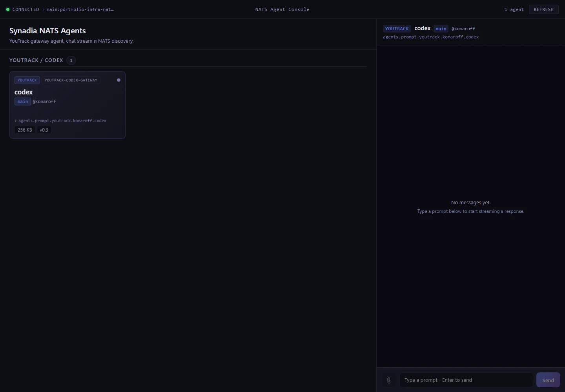Click the main badge on the agent card
565x392 pixels.
23,102
